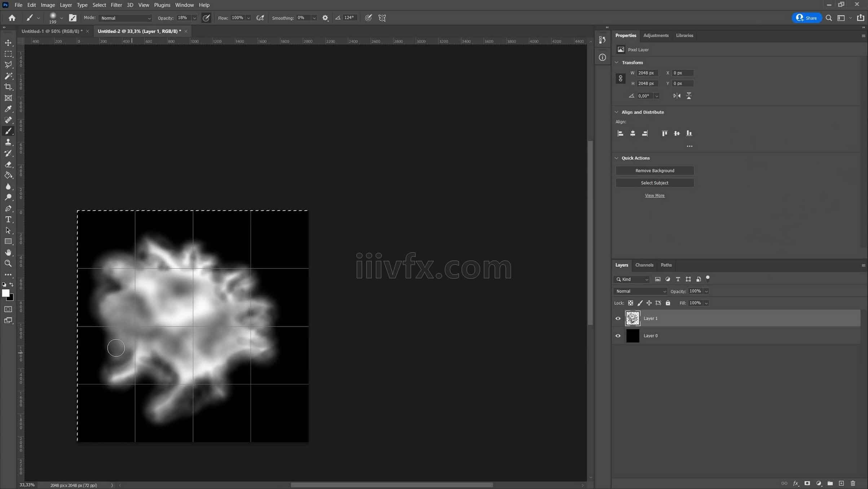The width and height of the screenshot is (868, 489).
Task: Open the Home screen icon
Action: pos(12,18)
